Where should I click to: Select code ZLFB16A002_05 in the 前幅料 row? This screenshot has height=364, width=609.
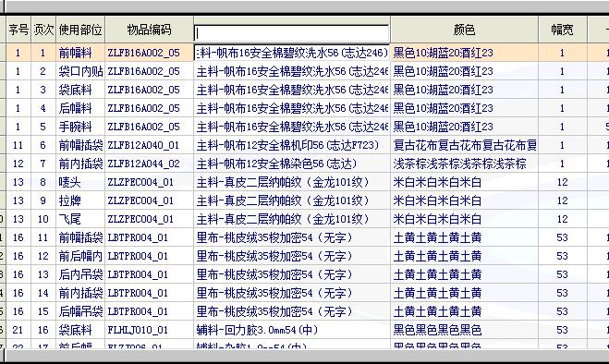149,53
